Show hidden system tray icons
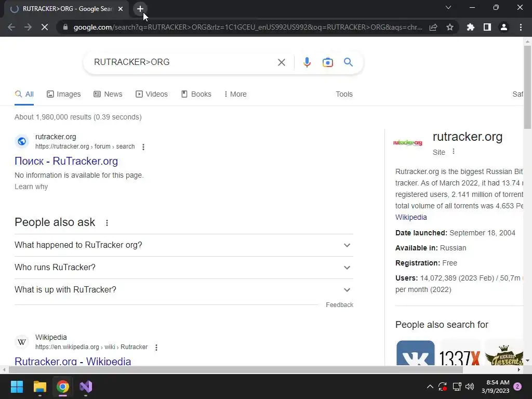This screenshot has width=532, height=399. click(430, 387)
